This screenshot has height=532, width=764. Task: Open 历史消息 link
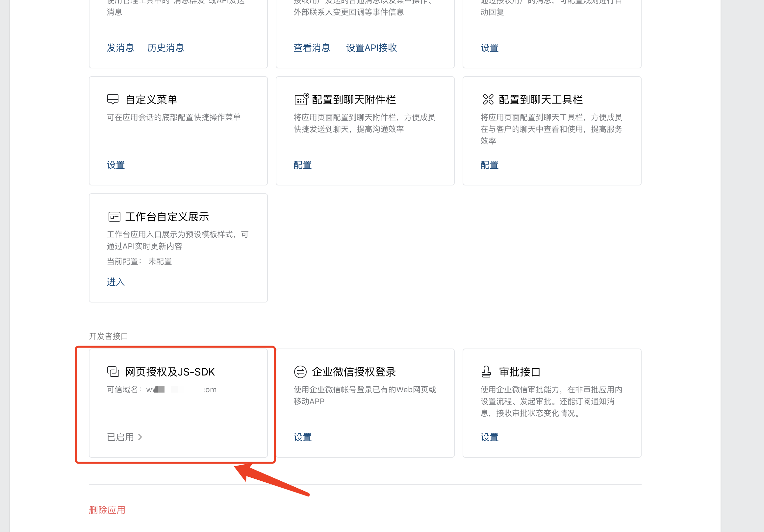[166, 48]
